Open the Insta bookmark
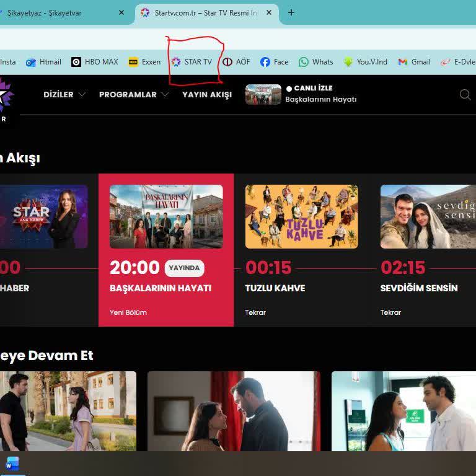Viewport: 476px width, 476px height. pos(7,62)
